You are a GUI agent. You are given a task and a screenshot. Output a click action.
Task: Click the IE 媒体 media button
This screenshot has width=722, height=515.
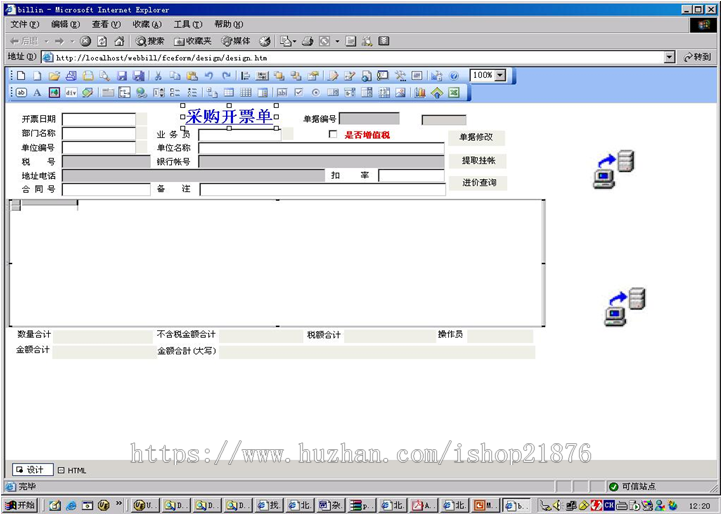[236, 41]
